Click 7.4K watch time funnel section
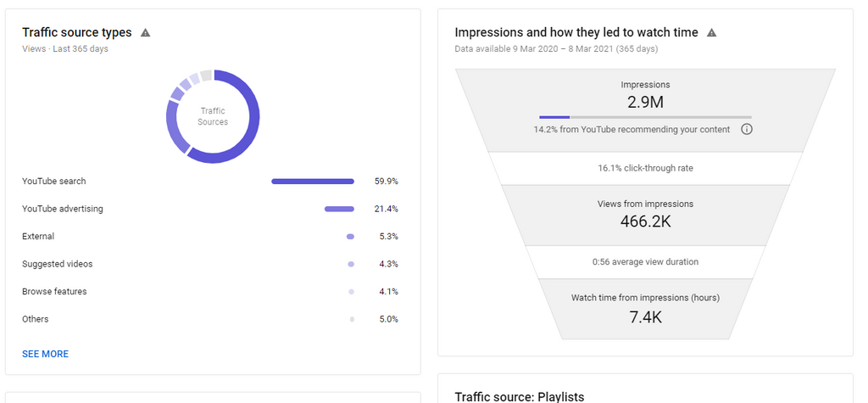This screenshot has height=403, width=868. point(645,317)
